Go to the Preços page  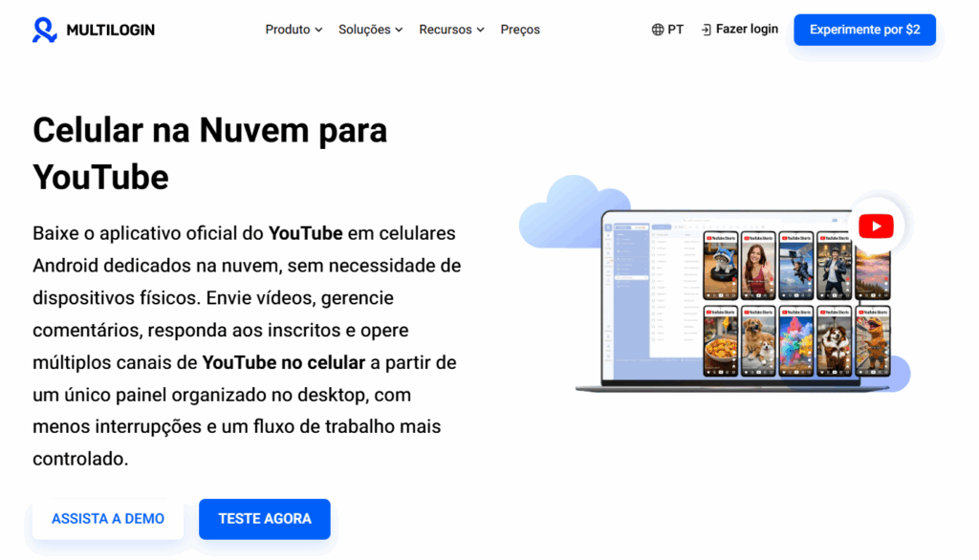click(x=520, y=30)
